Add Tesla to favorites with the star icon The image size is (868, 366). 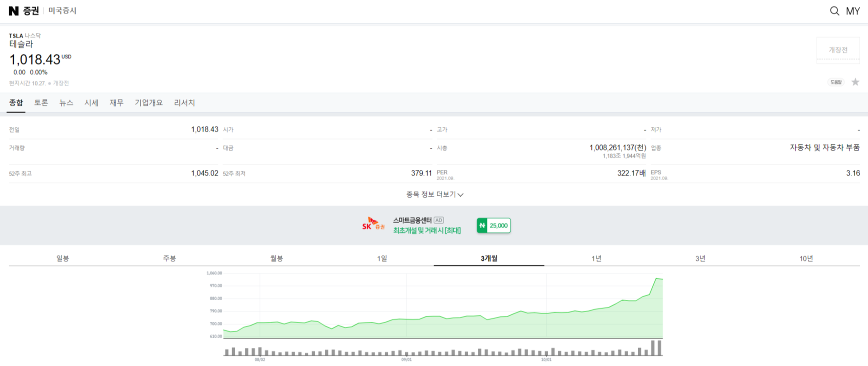tap(855, 82)
